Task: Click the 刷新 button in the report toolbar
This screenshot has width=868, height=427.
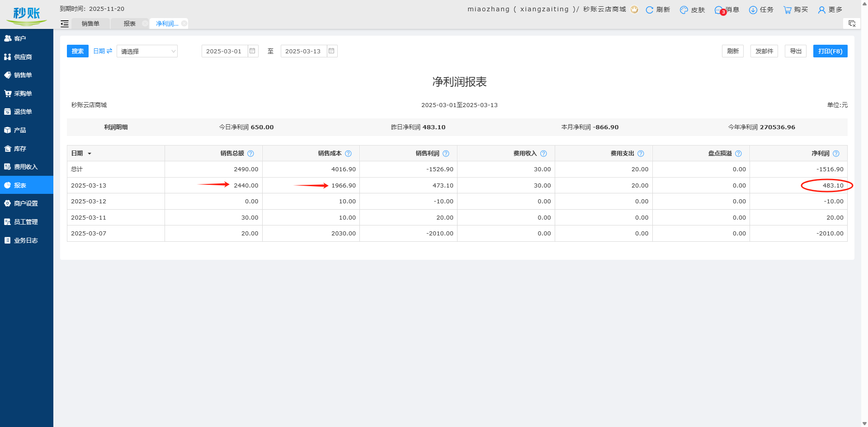Action: (x=733, y=51)
